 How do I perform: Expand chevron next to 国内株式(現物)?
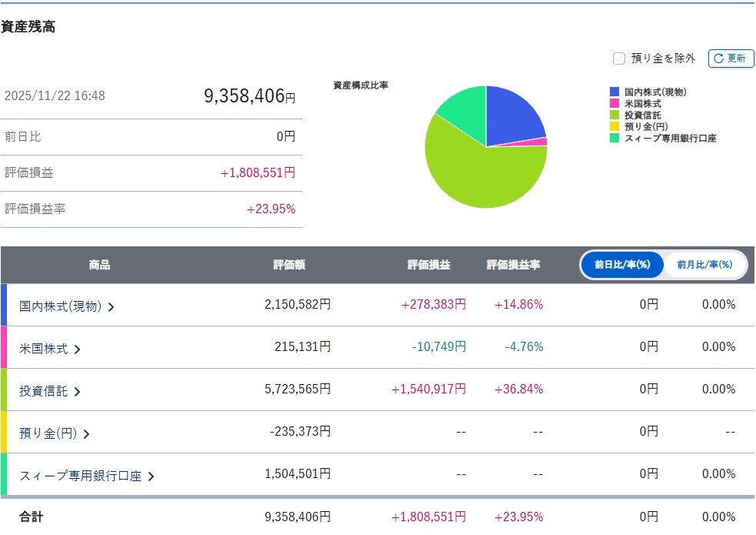point(112,307)
